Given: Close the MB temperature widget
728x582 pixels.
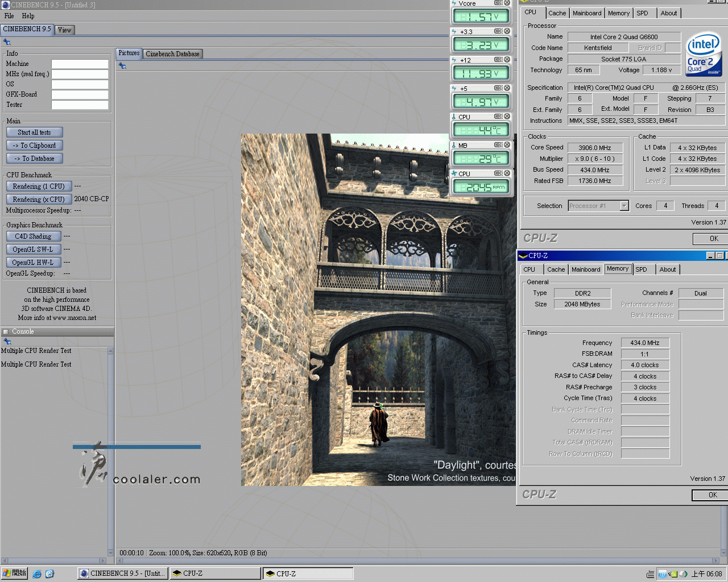Looking at the screenshot, I should (507, 145).
